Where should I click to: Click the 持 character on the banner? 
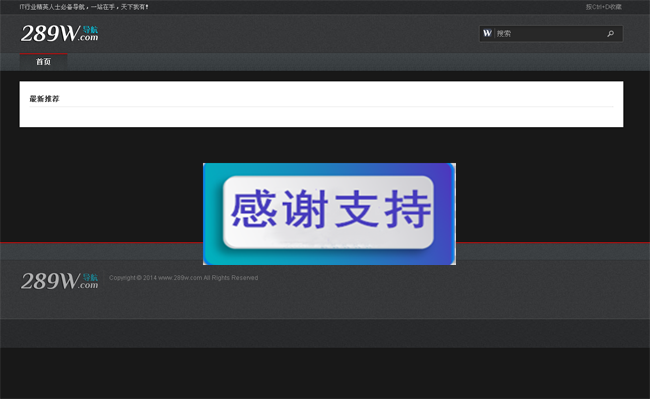pos(408,209)
